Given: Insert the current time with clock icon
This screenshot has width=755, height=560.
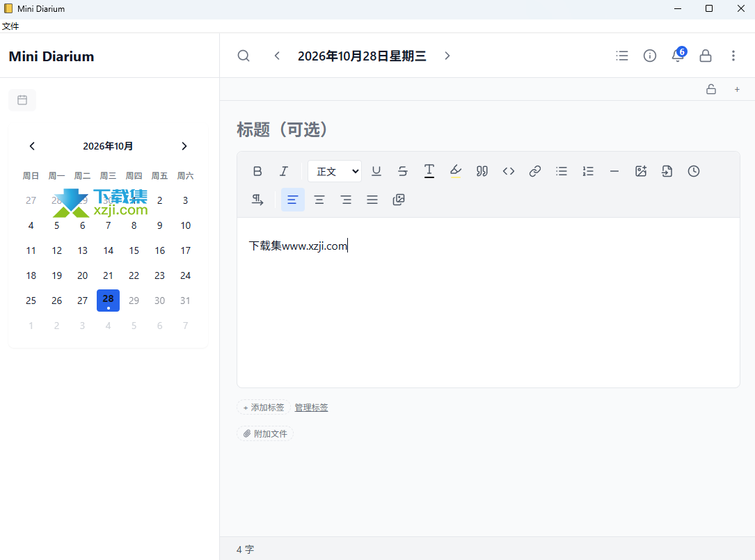Looking at the screenshot, I should pos(693,171).
